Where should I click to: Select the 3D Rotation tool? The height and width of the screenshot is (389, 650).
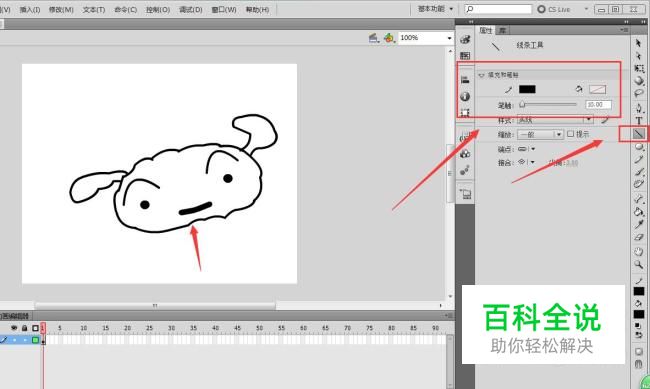(x=639, y=81)
